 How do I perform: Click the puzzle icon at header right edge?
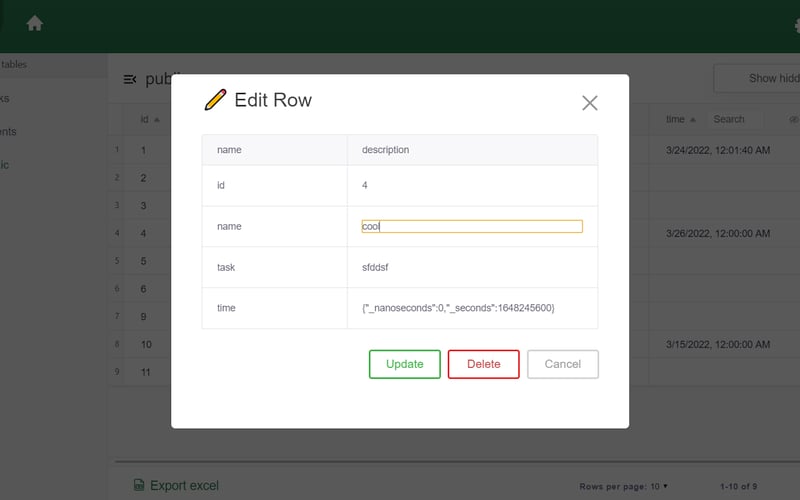[797, 24]
